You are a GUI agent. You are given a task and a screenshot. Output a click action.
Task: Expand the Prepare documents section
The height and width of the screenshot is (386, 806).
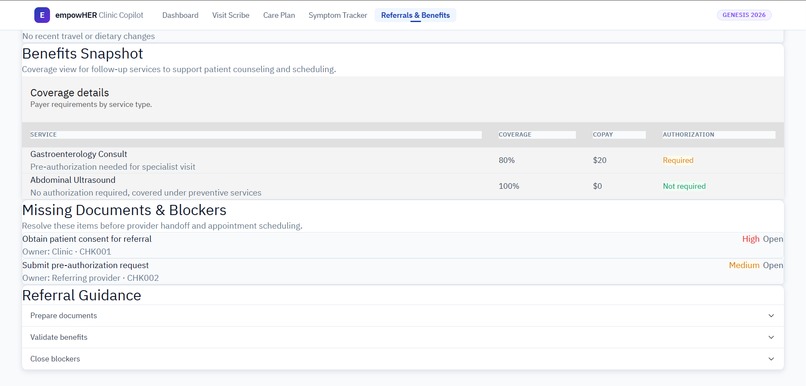402,316
